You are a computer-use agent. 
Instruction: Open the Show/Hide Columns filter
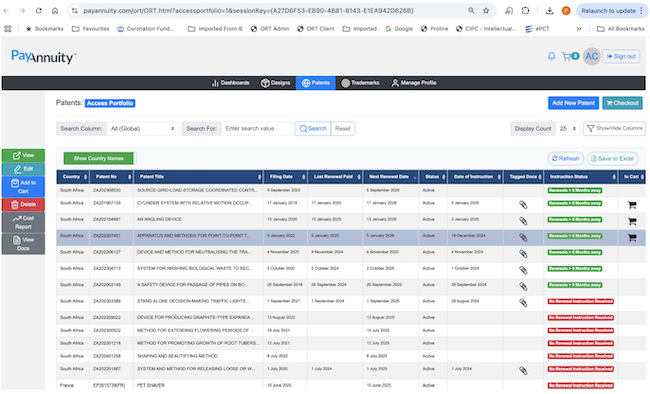(614, 129)
